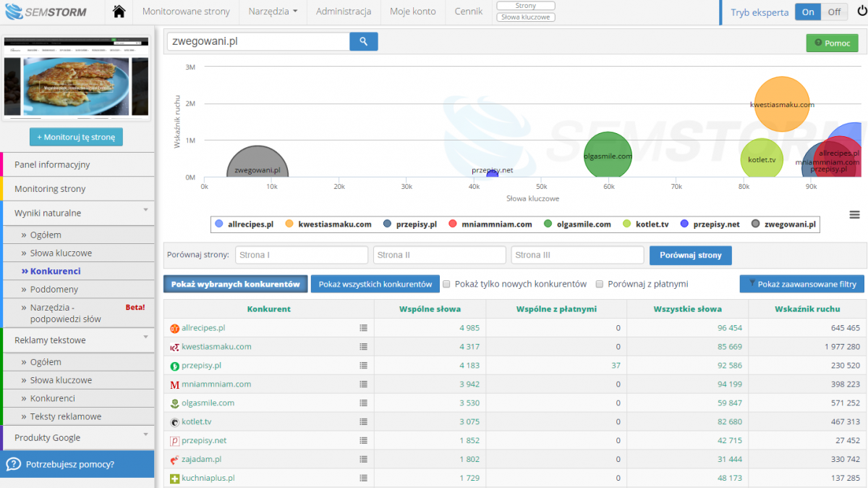Click the Strona III input field

coord(577,255)
